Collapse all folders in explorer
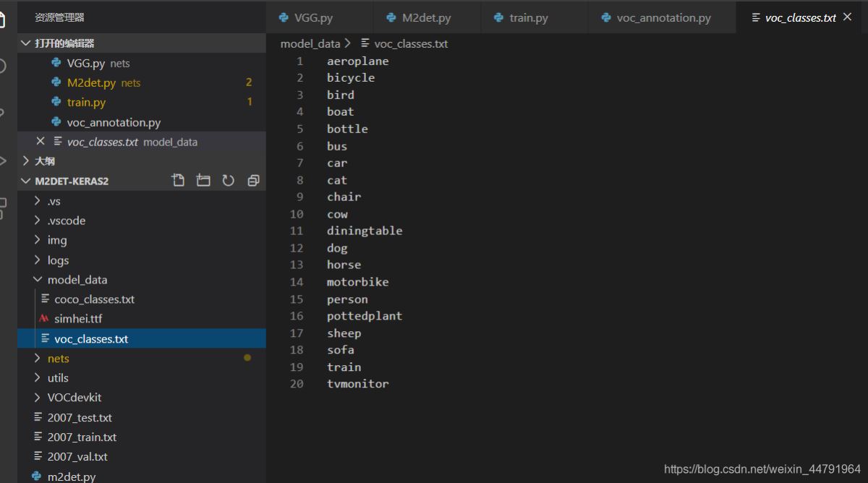The height and width of the screenshot is (483, 868). tap(253, 181)
